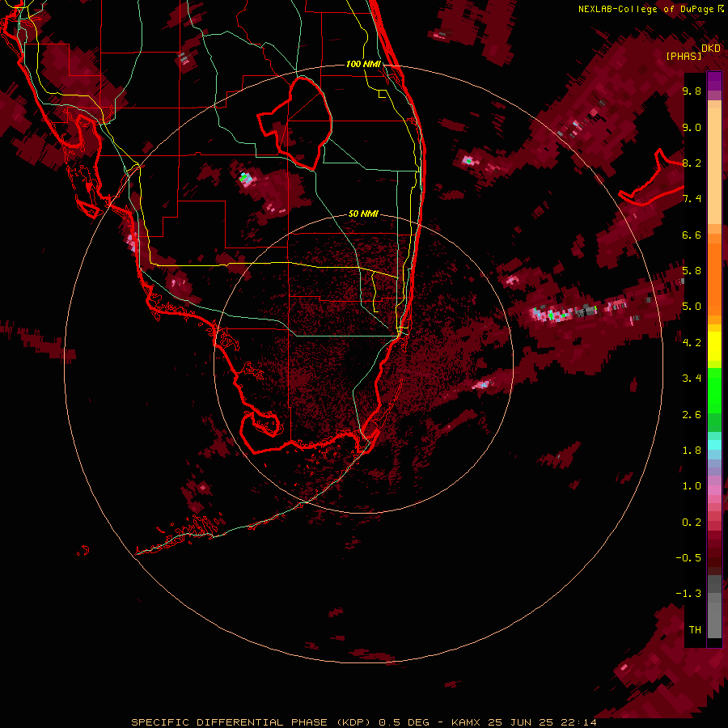Click the 9.0 scale label
This screenshot has height=728, width=728.
coord(692,127)
